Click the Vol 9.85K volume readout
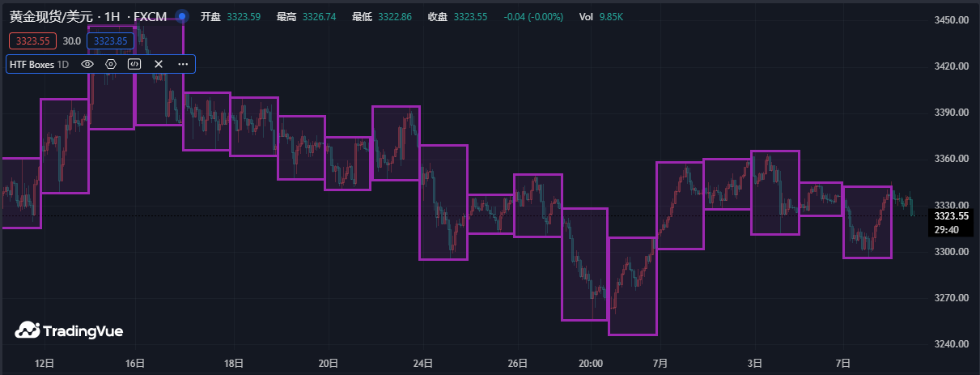Viewport: 980px width, 375px height. [x=601, y=16]
